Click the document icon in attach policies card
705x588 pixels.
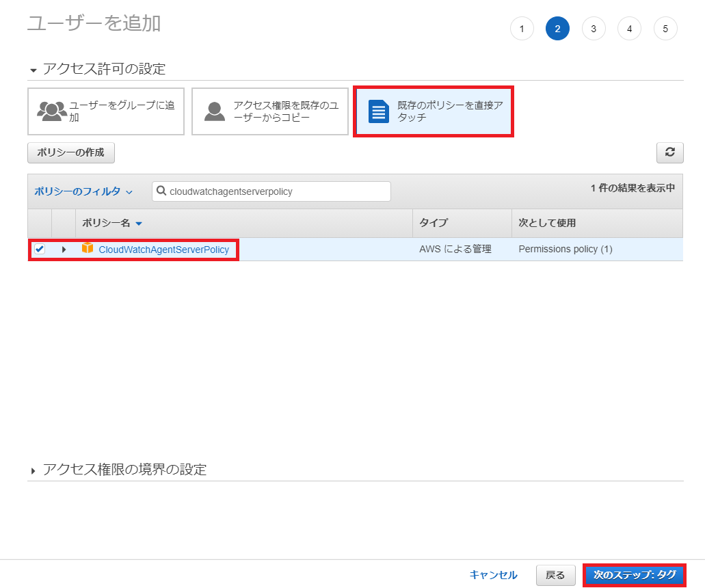[379, 111]
